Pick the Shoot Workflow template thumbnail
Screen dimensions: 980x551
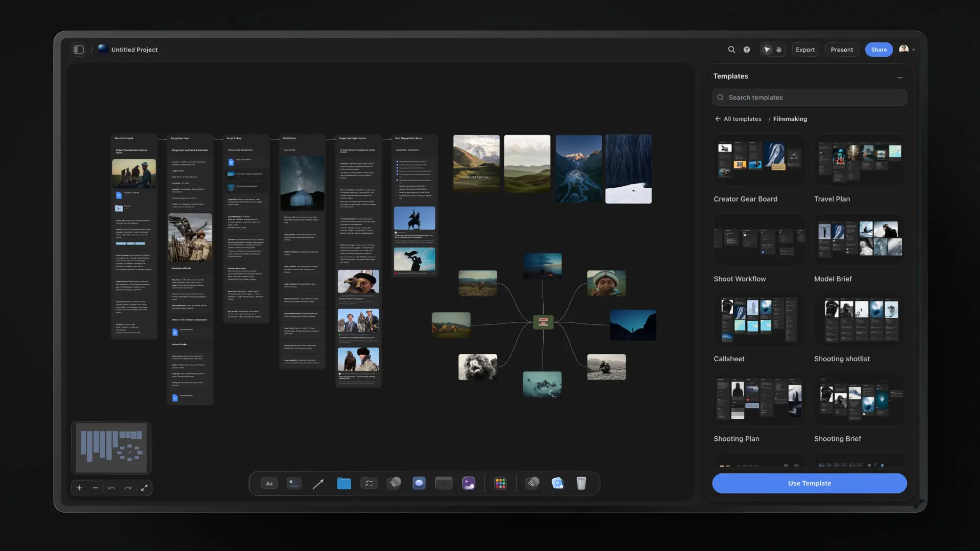(758, 240)
